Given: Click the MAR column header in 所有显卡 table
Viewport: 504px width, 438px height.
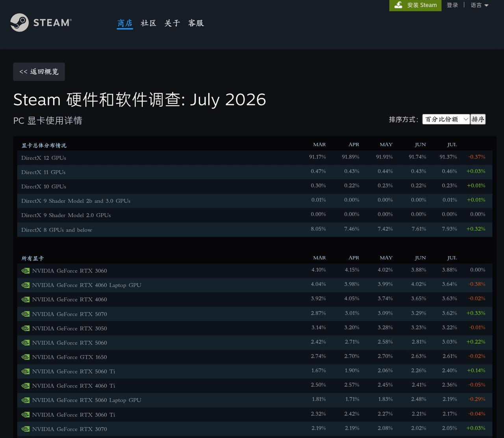Looking at the screenshot, I should 319,258.
